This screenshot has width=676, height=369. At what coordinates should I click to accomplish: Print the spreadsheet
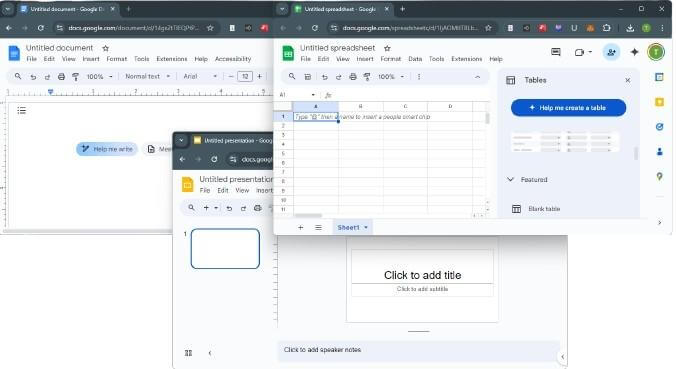(x=353, y=77)
